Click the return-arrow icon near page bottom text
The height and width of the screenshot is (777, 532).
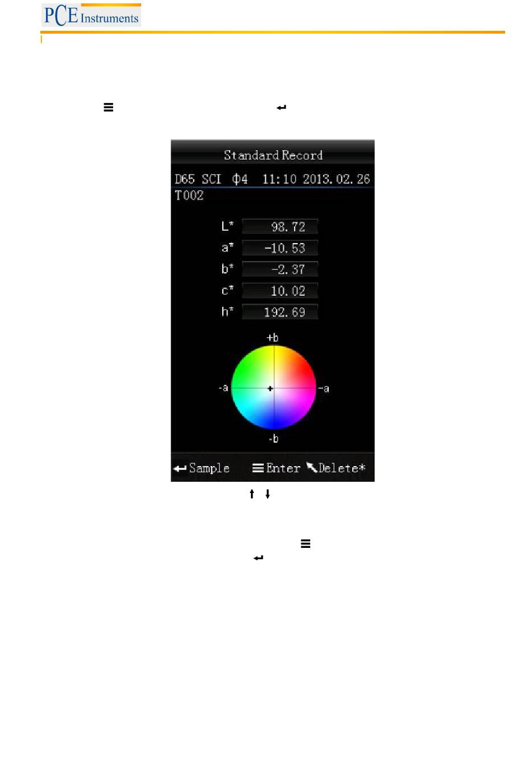258,558
